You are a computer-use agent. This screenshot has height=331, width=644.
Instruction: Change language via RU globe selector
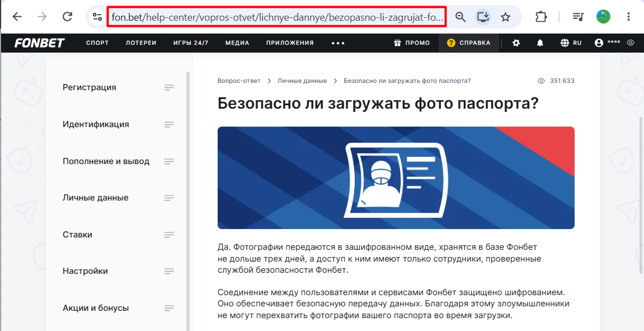click(571, 43)
